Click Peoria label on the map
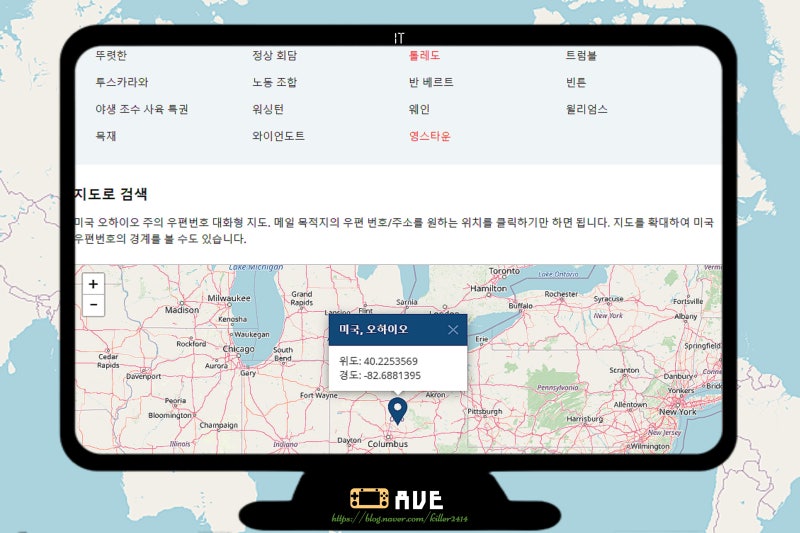Screen dimensions: 800x533 pos(175,401)
